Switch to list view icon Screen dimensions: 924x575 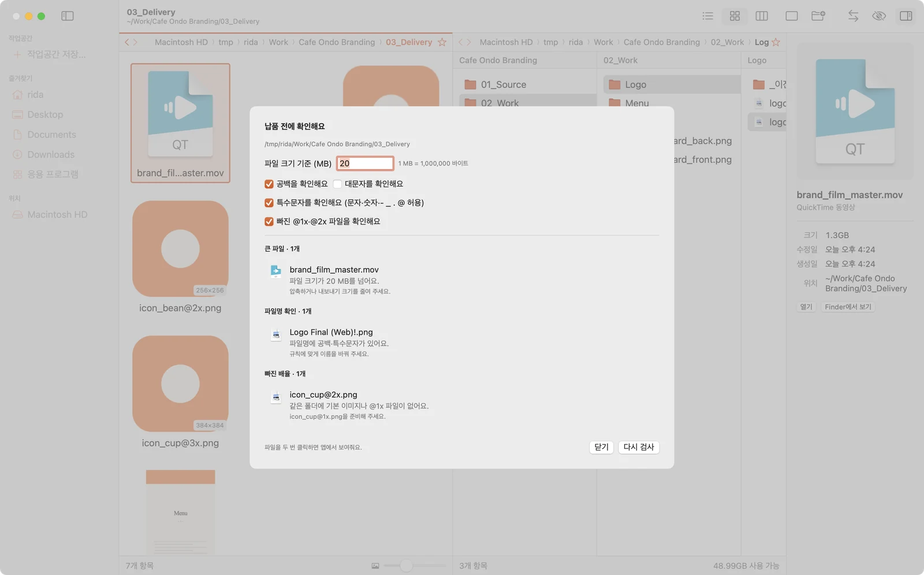coord(707,16)
